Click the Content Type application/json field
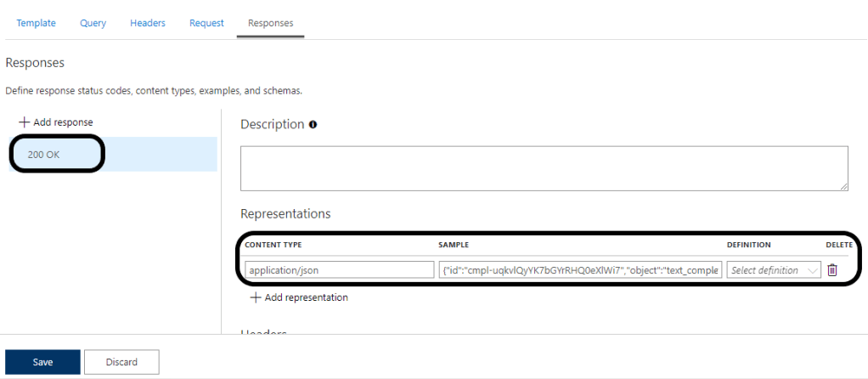The height and width of the screenshot is (379, 868). coord(339,270)
